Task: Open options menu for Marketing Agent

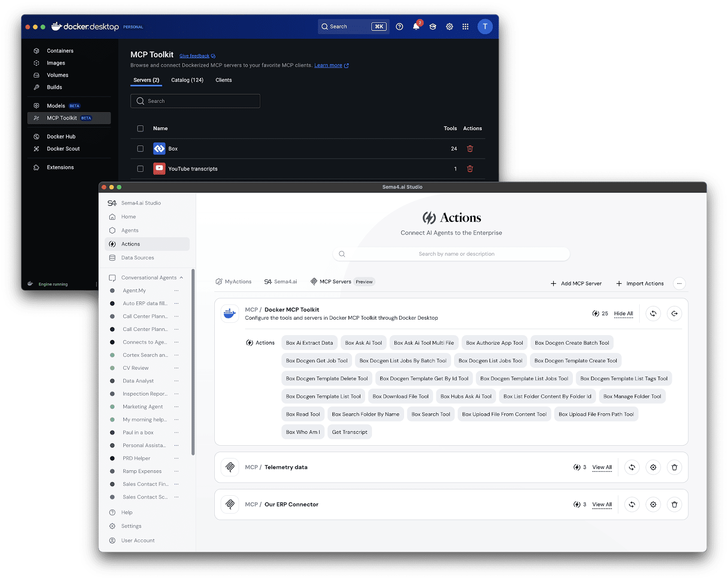Action: pyautogui.click(x=177, y=407)
